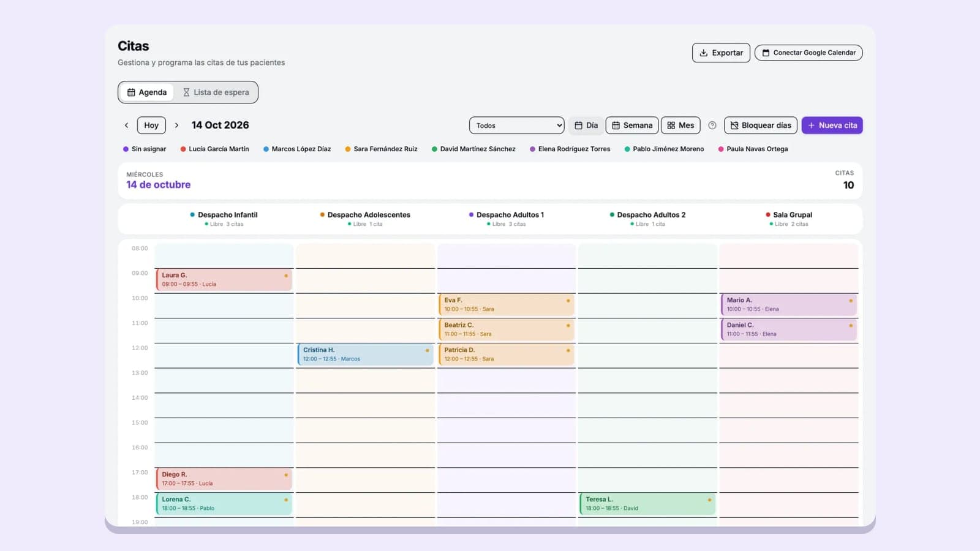Click Lucía García Martín legend dot
980x551 pixels.
point(183,149)
